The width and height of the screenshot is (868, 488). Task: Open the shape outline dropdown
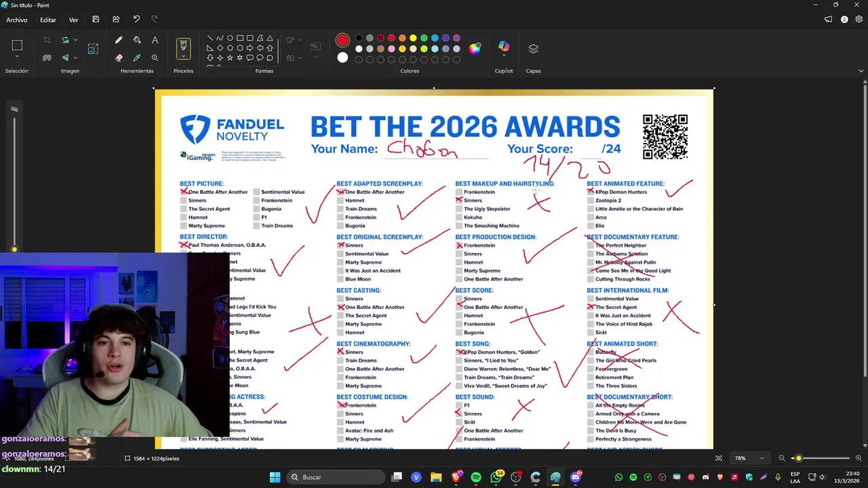pyautogui.click(x=299, y=41)
